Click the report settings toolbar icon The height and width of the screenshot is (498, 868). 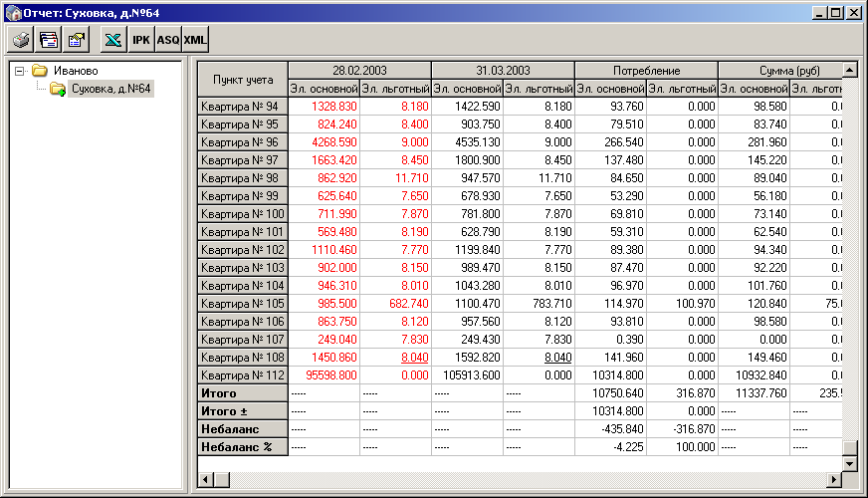pyautogui.click(x=76, y=40)
